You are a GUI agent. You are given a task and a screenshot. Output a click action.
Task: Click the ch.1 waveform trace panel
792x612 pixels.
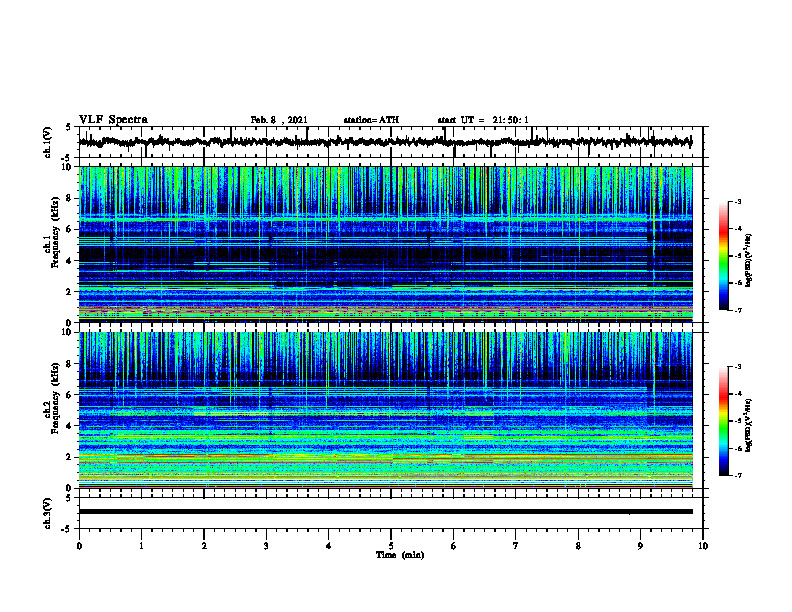click(x=391, y=142)
